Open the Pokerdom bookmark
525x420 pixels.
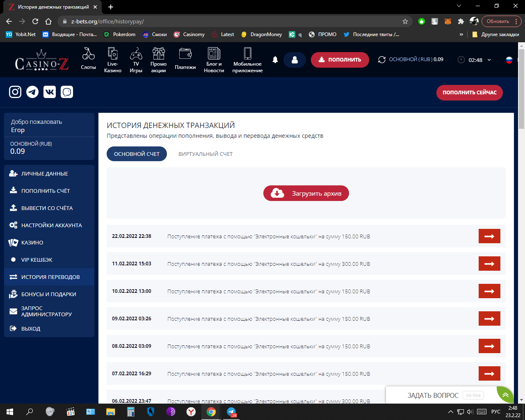coord(119,34)
